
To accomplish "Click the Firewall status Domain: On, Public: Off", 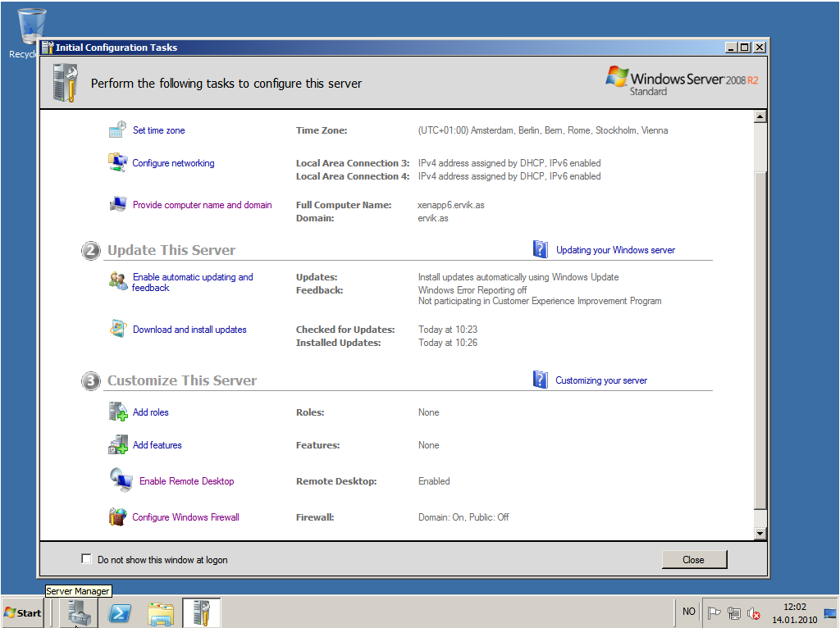I will click(463, 517).
